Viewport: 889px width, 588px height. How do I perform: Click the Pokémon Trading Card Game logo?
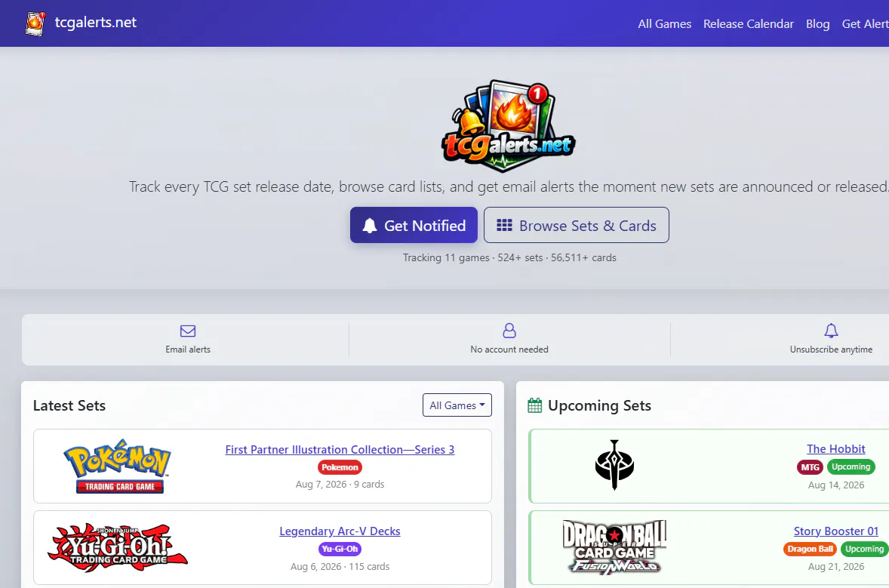click(118, 466)
